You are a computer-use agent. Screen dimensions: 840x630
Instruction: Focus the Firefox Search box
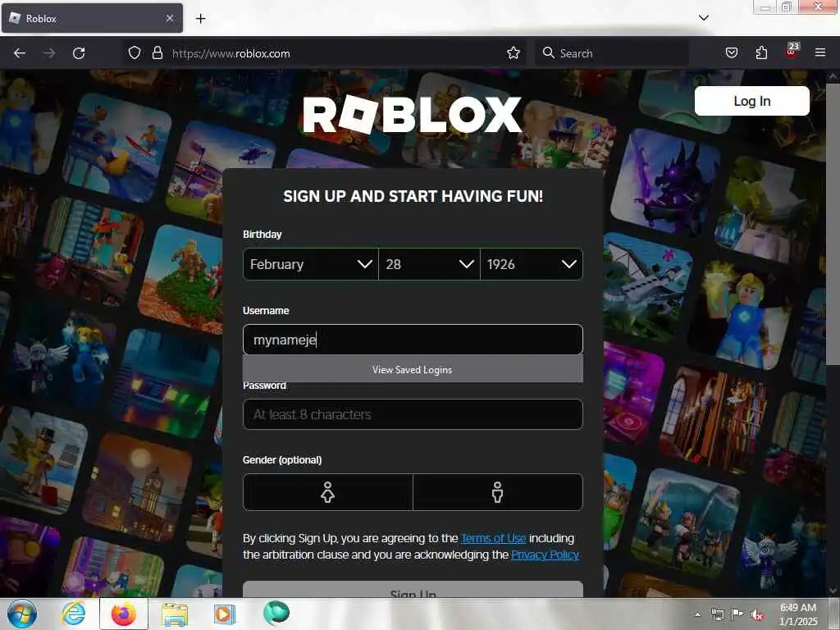tap(612, 53)
